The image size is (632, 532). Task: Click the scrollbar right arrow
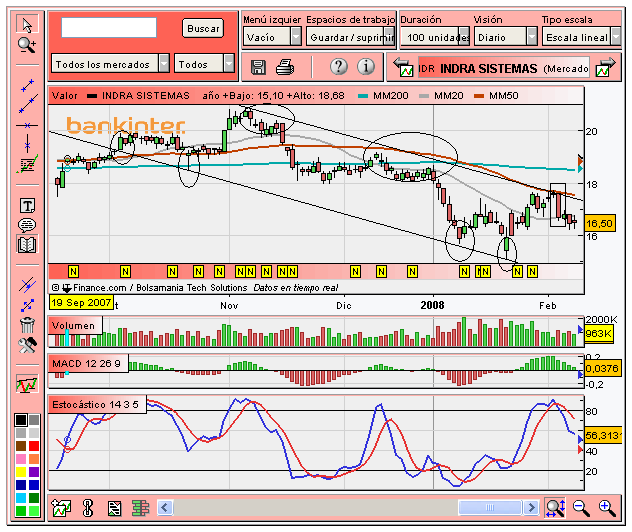coord(531,507)
